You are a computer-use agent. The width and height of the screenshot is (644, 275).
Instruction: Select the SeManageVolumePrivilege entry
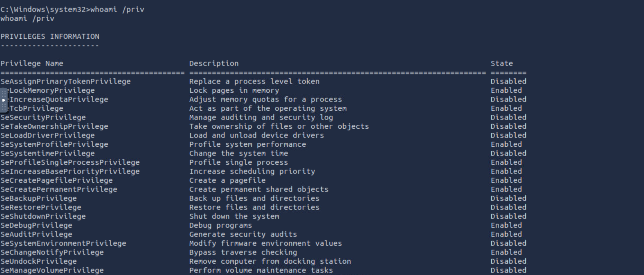pos(52,271)
